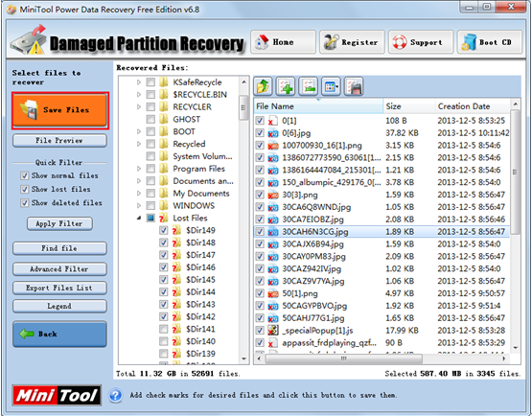This screenshot has height=416, width=532.
Task: Select the $Dir145 lost folder icon
Action: [x=176, y=280]
